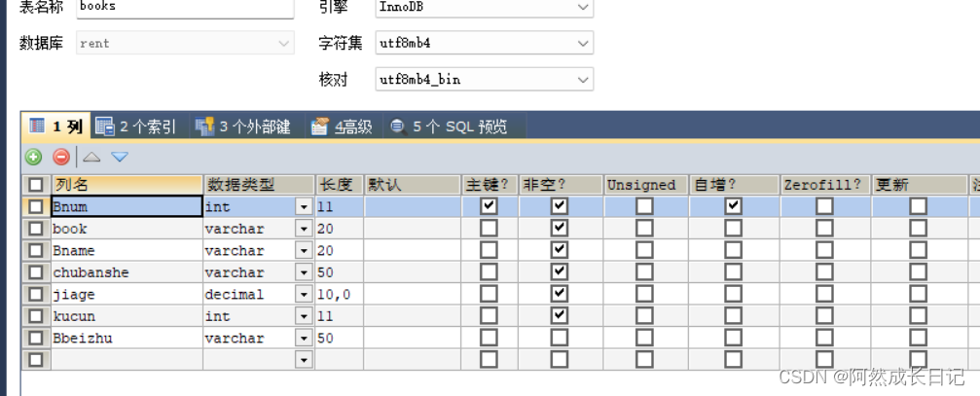Open data type dropdown for Bbeizhu
Image resolution: width=980 pixels, height=396 pixels.
[x=305, y=338]
